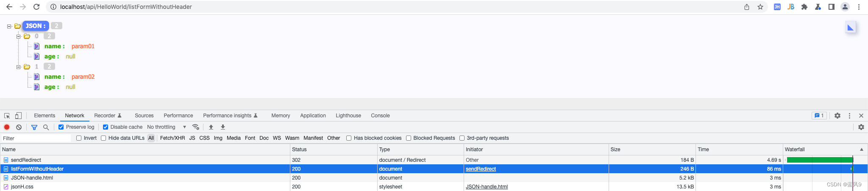Clear the network log
The width and height of the screenshot is (868, 191).
tap(19, 127)
